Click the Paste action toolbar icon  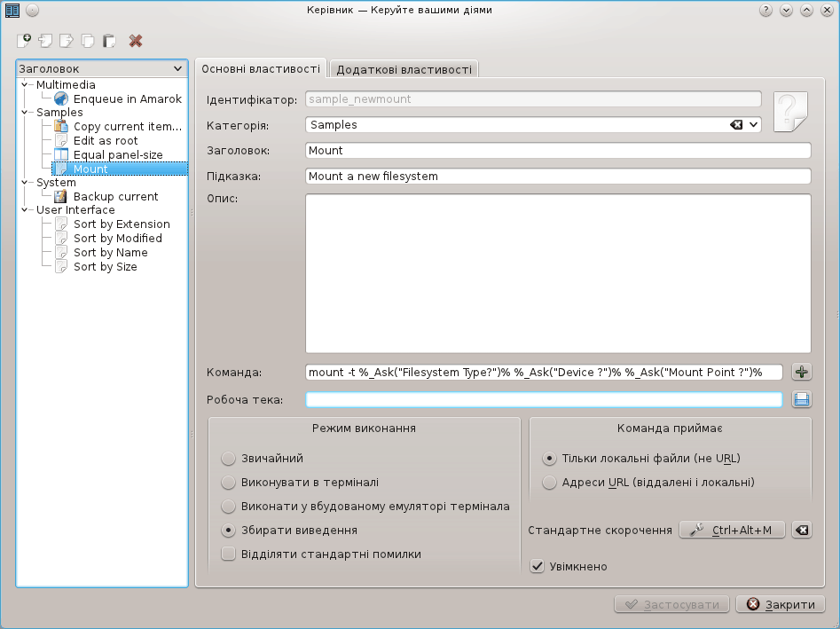109,40
